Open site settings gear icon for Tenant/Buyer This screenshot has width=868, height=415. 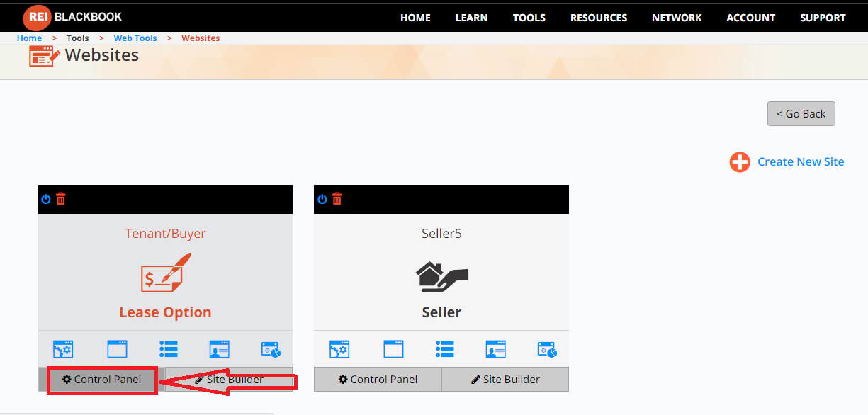63,349
